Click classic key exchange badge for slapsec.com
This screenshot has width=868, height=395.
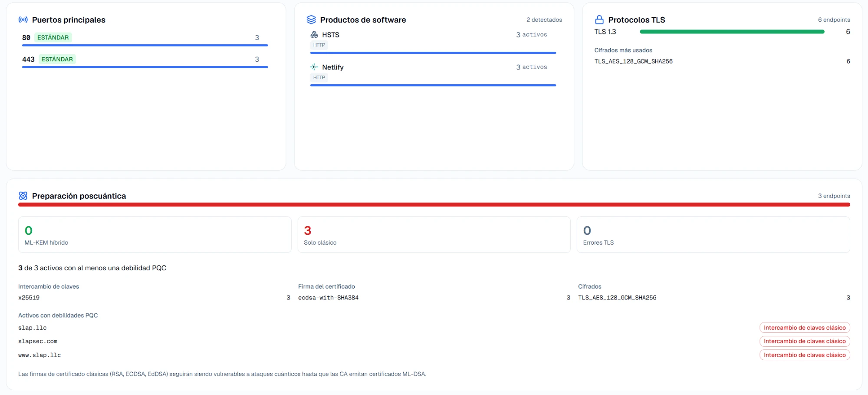tap(805, 341)
